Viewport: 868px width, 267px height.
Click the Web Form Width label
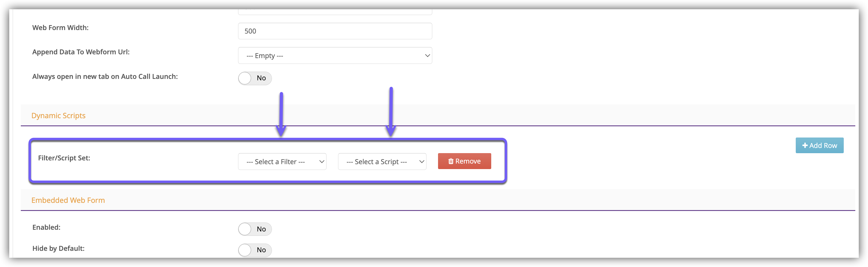[x=60, y=28]
